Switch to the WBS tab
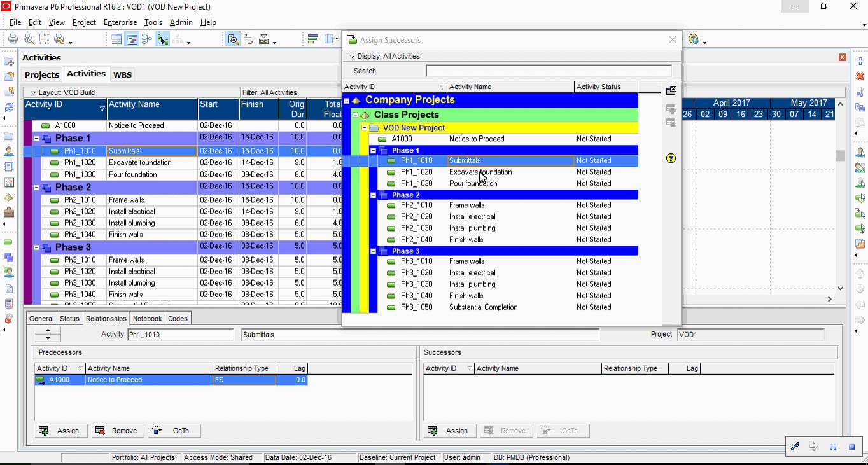868x465 pixels. [x=122, y=74]
